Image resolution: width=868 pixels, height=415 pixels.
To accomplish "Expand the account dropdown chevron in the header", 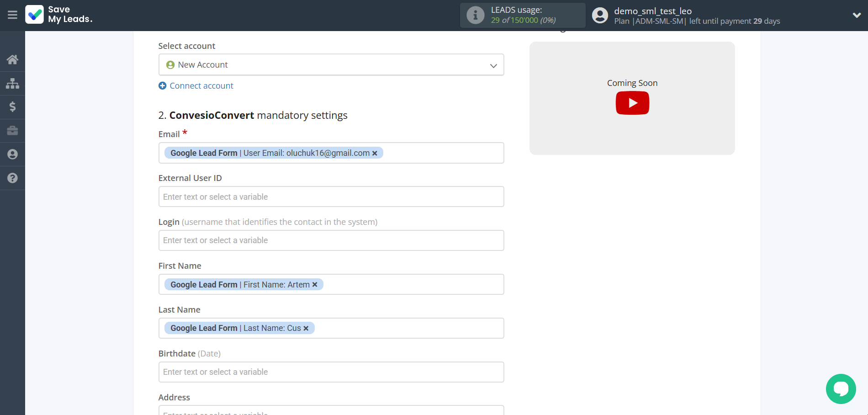I will click(x=857, y=15).
